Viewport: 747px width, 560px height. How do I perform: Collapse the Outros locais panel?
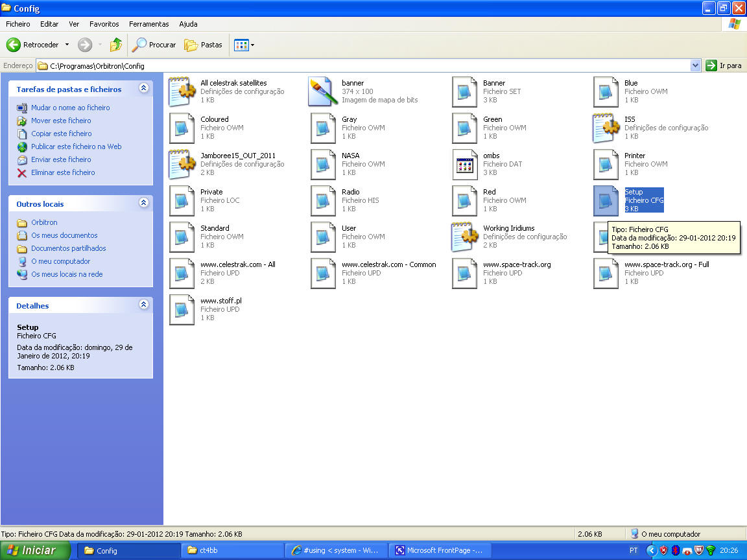(143, 203)
